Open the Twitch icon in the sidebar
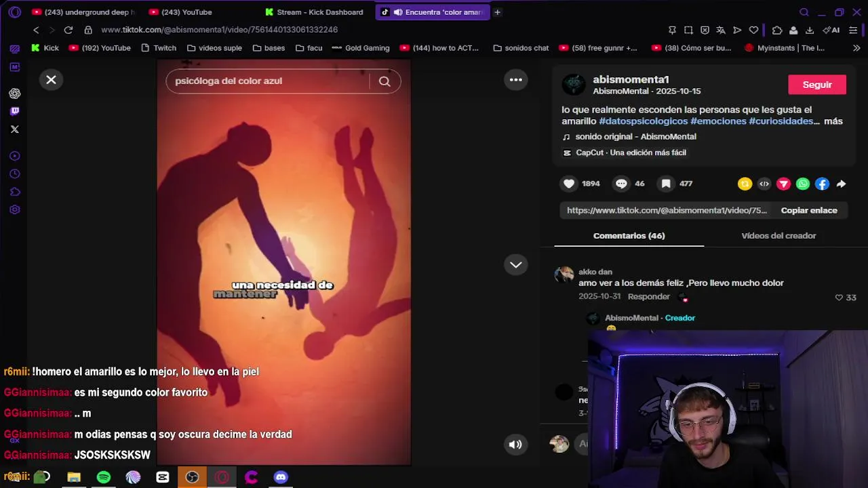Screen dimensions: 868x488 (x=15, y=111)
